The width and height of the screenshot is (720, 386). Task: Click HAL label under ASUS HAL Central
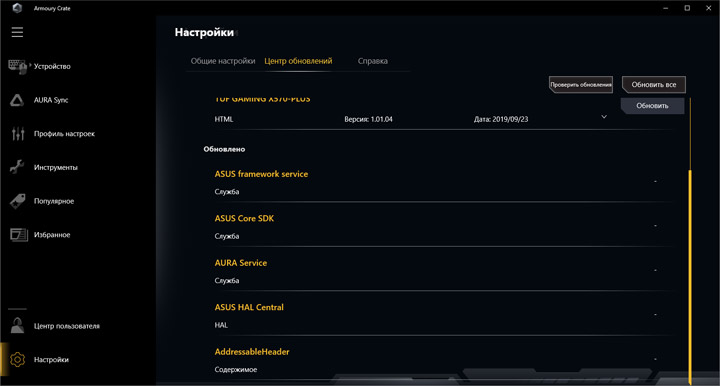[x=221, y=325]
